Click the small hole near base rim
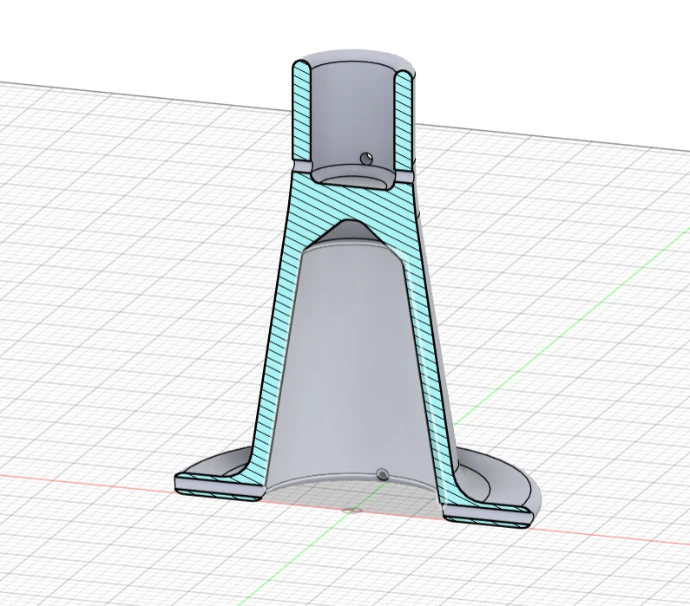This screenshot has width=690, height=606. click(x=380, y=474)
